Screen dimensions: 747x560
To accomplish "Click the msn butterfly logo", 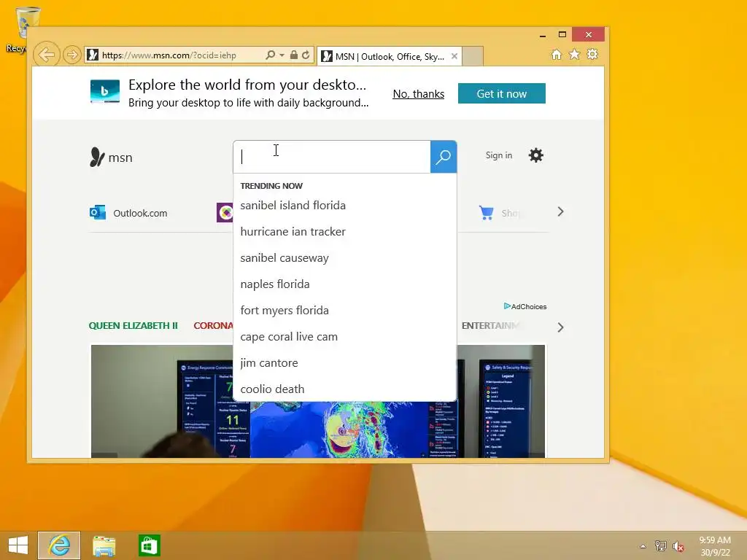I will click(x=111, y=157).
